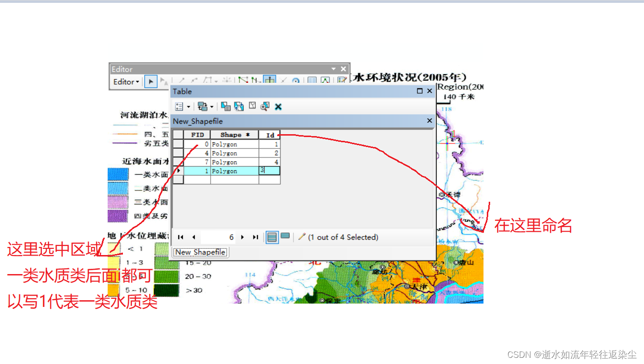Expand the Related Tables dropdown arrow
The width and height of the screenshot is (644, 364).
click(x=212, y=107)
